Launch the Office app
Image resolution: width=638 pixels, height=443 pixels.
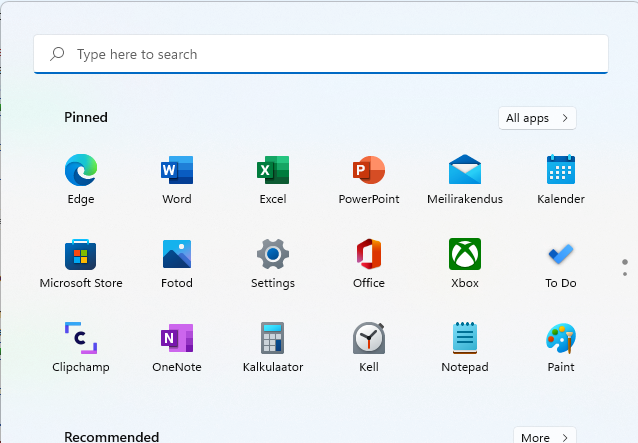click(x=369, y=263)
